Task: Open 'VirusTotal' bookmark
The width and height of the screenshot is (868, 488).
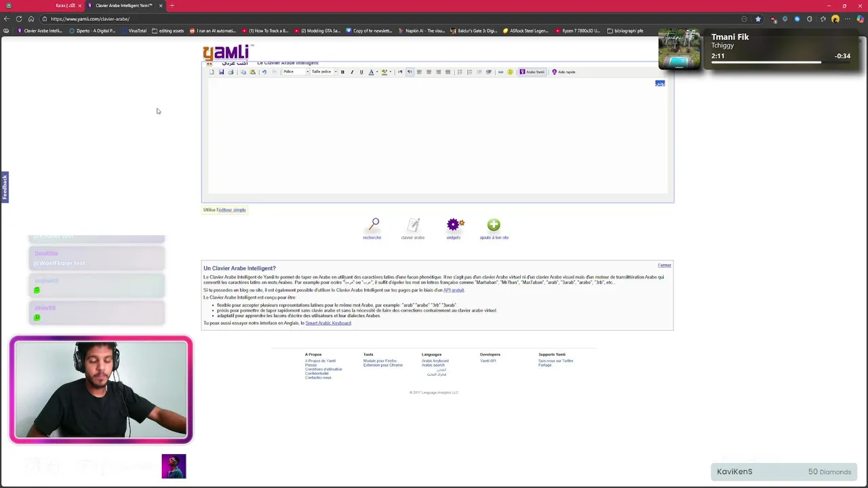Action: point(134,30)
